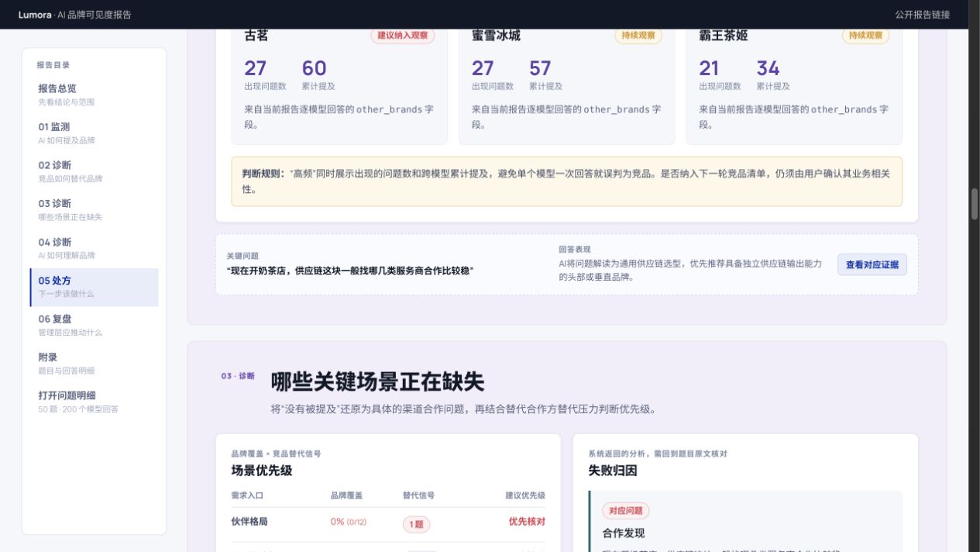The width and height of the screenshot is (980, 552).
Task: Click the page's vertical scrollbar thumb
Action: click(975, 203)
